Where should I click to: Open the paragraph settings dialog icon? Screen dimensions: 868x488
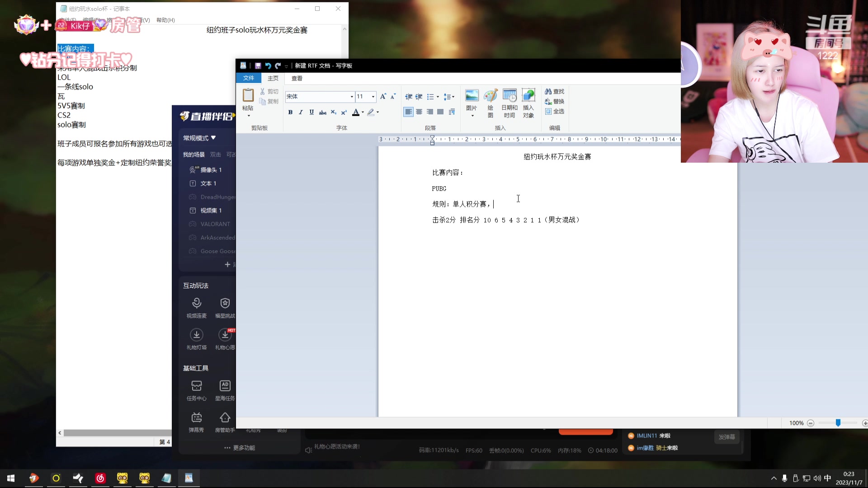[x=452, y=112]
